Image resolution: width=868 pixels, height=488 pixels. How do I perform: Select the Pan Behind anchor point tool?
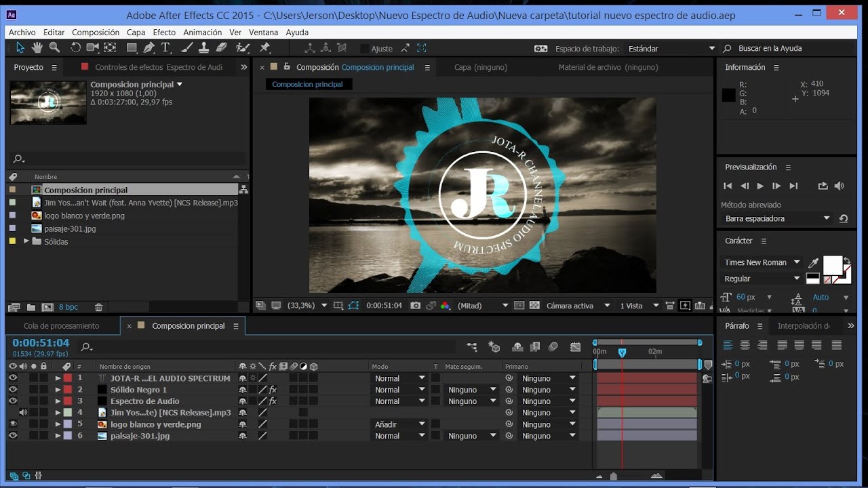click(x=110, y=47)
